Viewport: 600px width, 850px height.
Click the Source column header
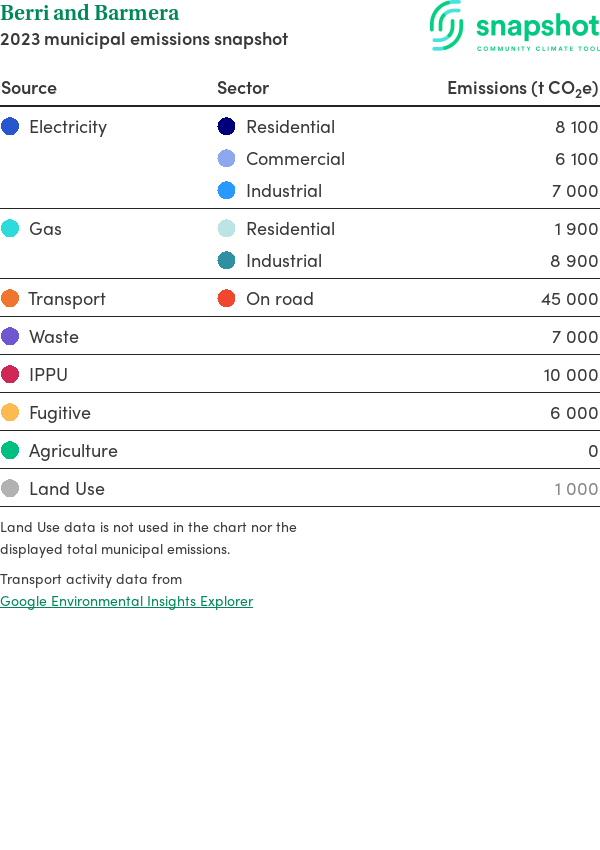(29, 88)
